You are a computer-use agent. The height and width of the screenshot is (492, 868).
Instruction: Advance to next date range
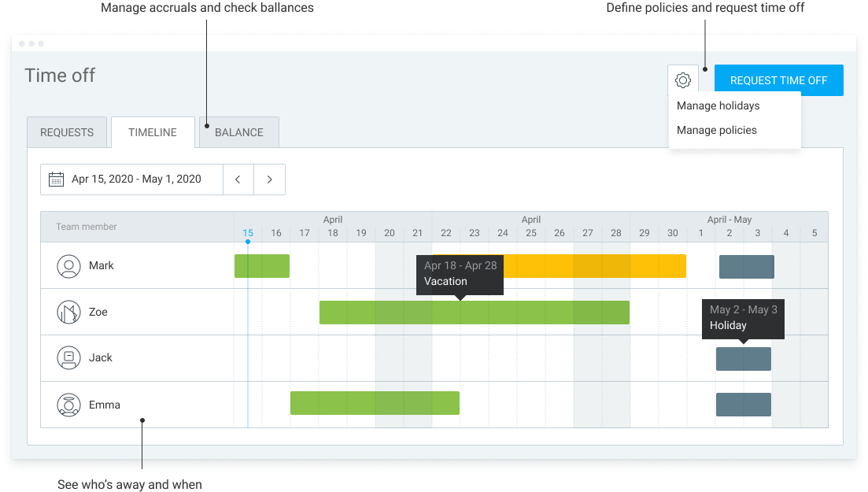coord(270,179)
